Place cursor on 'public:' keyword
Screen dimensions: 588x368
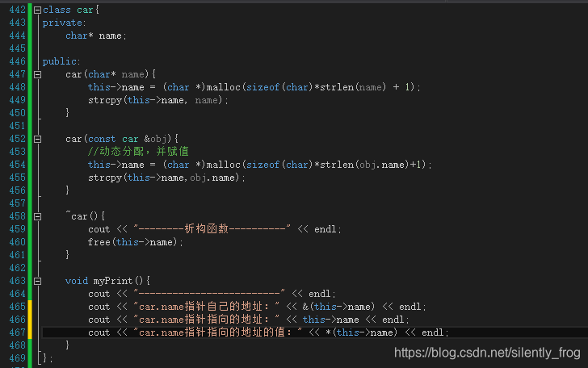click(61, 61)
